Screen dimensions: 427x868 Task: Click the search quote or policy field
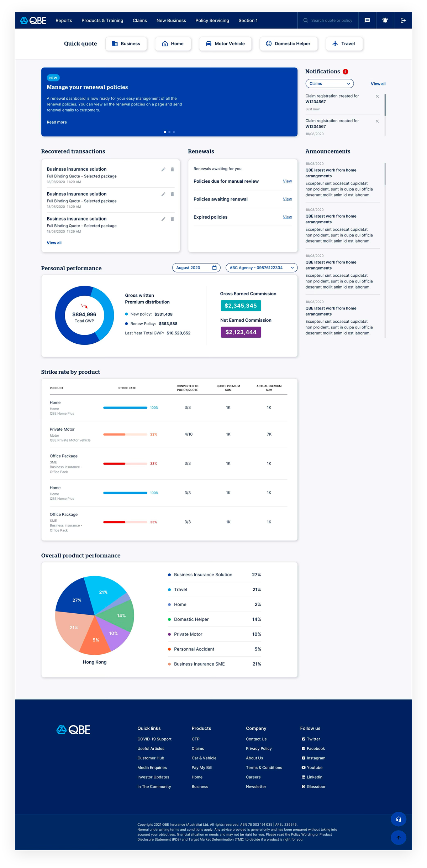click(331, 21)
